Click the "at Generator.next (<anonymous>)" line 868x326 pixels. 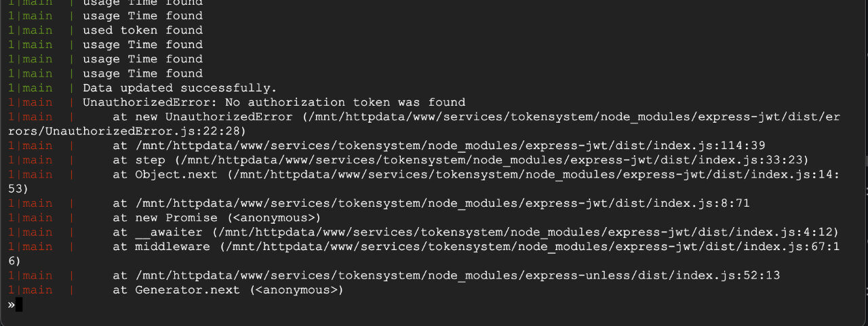point(228,290)
